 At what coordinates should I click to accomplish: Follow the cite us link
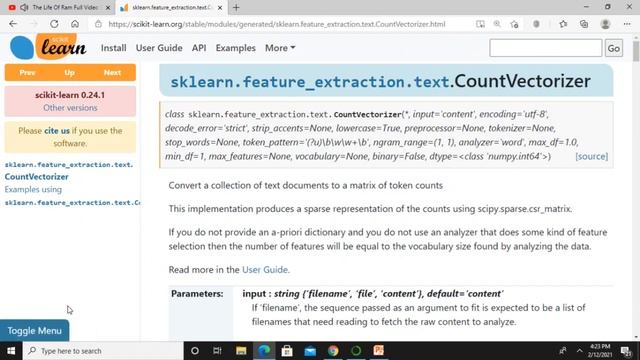[57, 131]
